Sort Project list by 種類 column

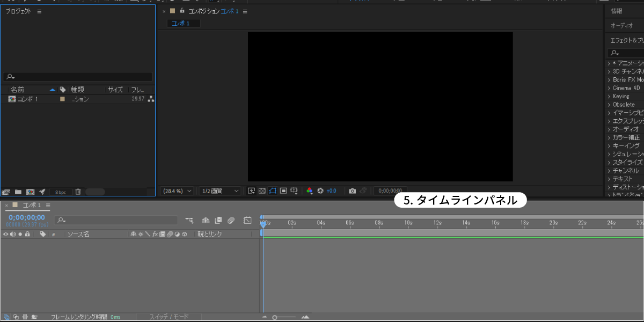[x=78, y=90]
